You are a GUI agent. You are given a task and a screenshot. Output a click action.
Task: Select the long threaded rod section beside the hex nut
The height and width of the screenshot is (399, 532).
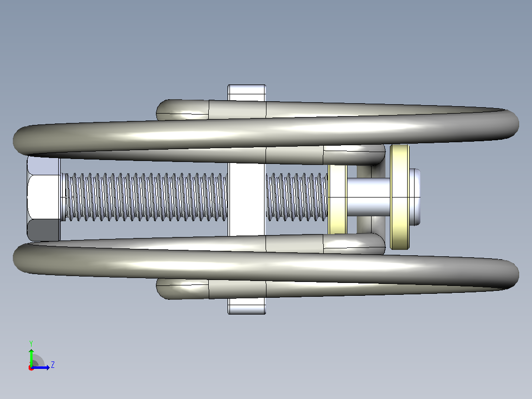pyautogui.click(x=146, y=197)
